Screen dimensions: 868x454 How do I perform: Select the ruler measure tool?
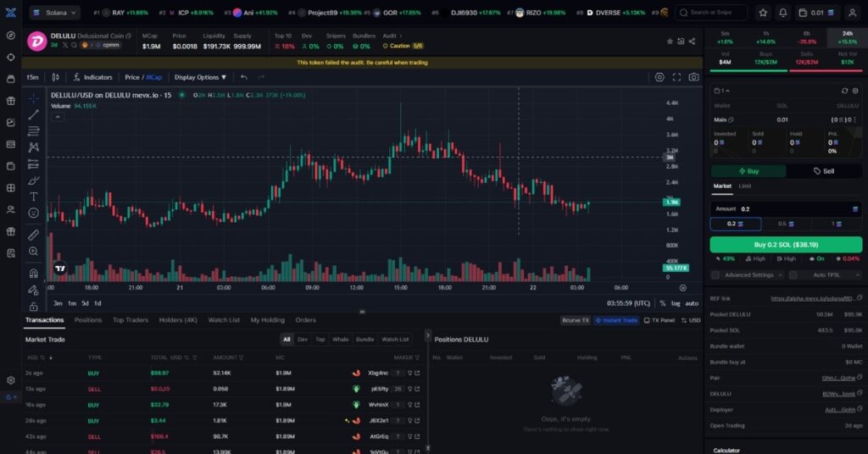[33, 235]
